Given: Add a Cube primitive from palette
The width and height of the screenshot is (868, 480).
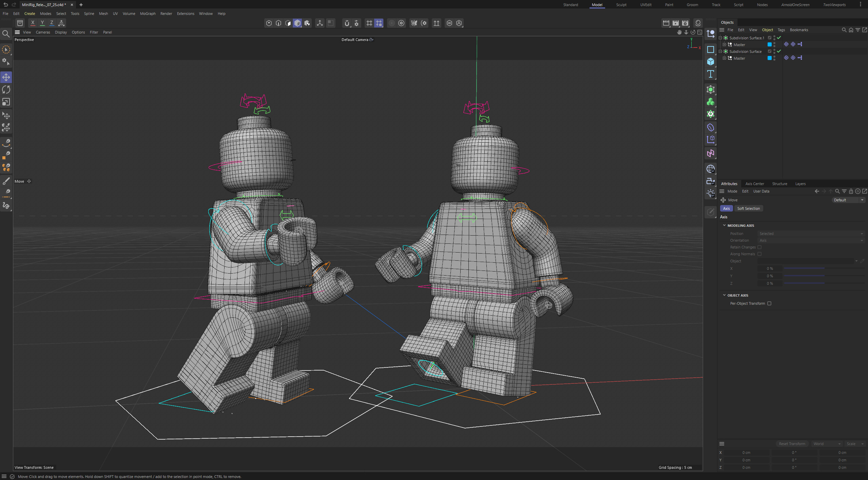Looking at the screenshot, I should coord(711,61).
